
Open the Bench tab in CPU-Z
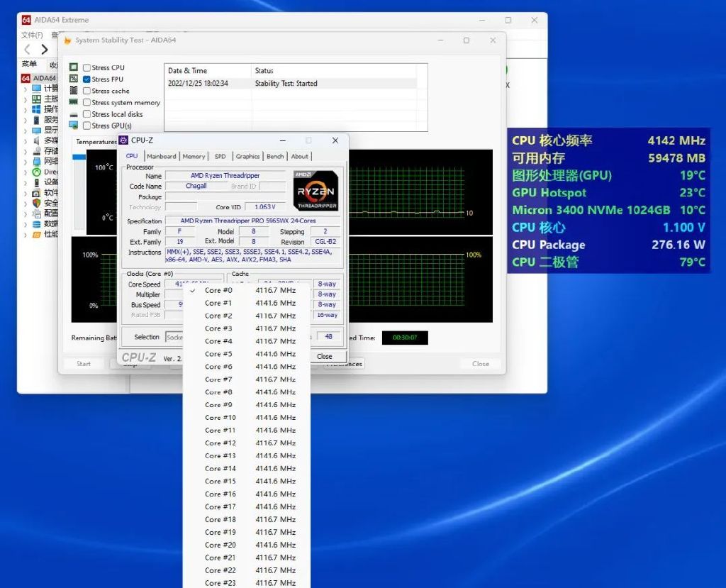coord(275,156)
